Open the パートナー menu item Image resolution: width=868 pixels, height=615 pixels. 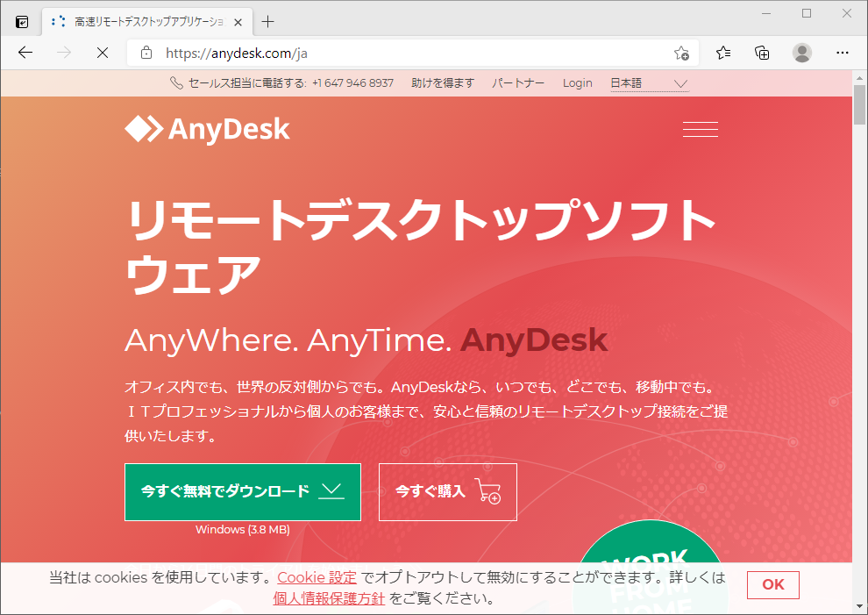(518, 83)
